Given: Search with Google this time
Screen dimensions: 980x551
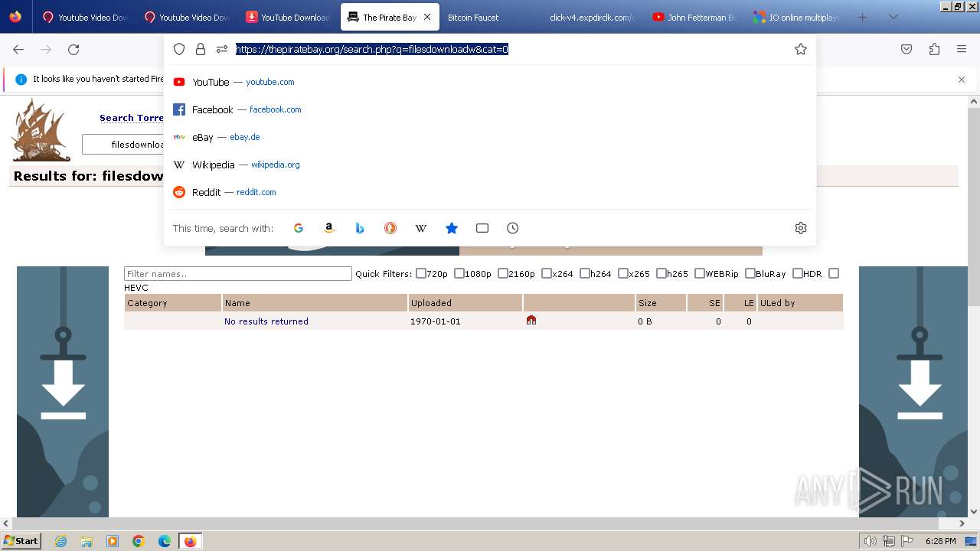Looking at the screenshot, I should 299,228.
